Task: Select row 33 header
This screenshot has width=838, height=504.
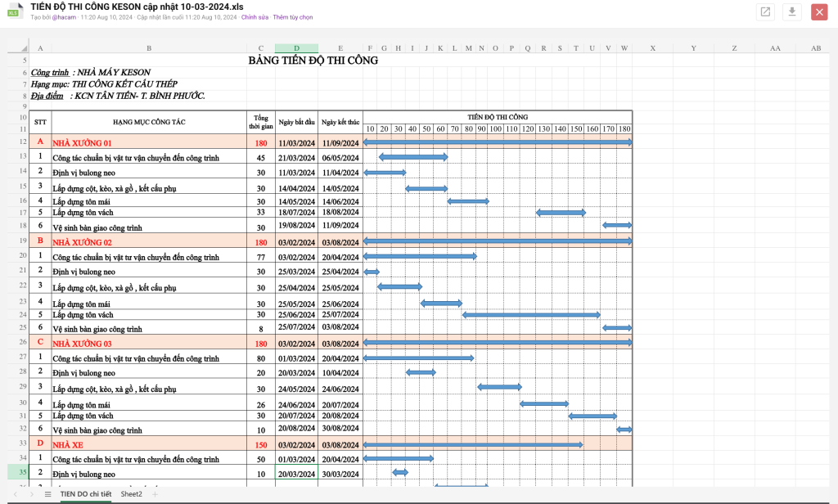Action: tap(18, 443)
